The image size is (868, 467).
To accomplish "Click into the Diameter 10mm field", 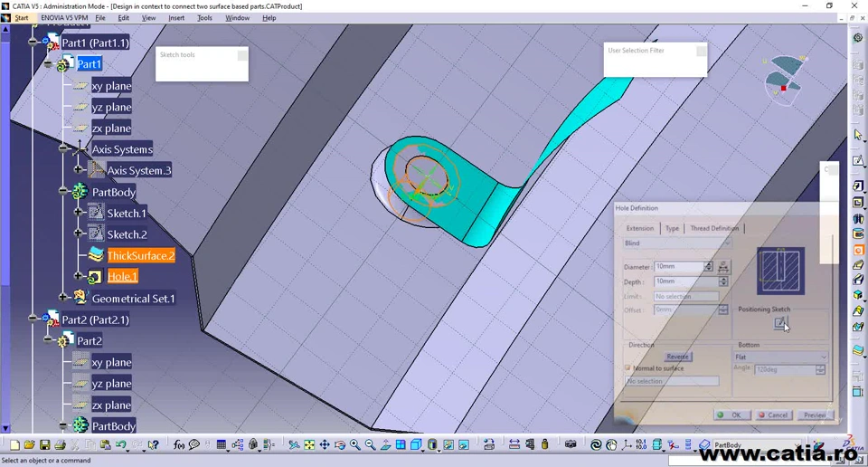I will 679,266.
